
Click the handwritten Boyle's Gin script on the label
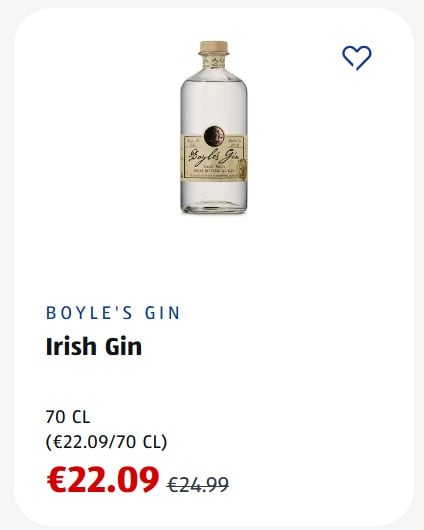click(214, 157)
